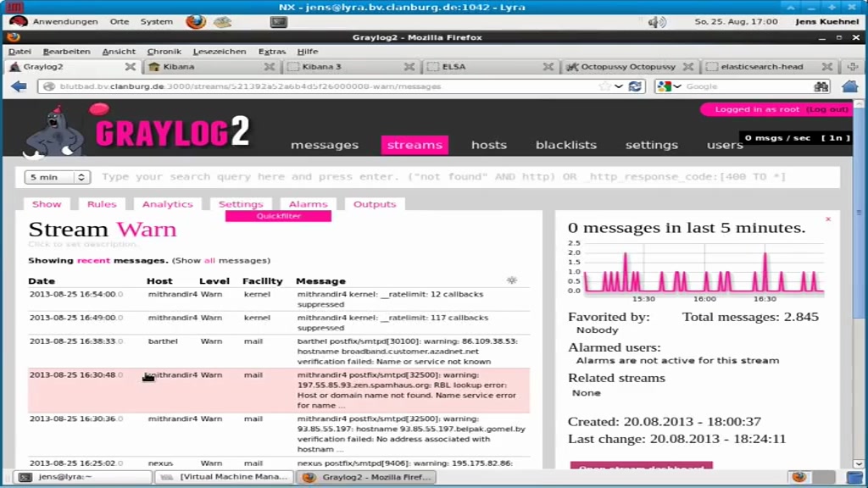Close the Graylog2 browser tab
This screenshot has height=488, width=868.
tap(130, 66)
